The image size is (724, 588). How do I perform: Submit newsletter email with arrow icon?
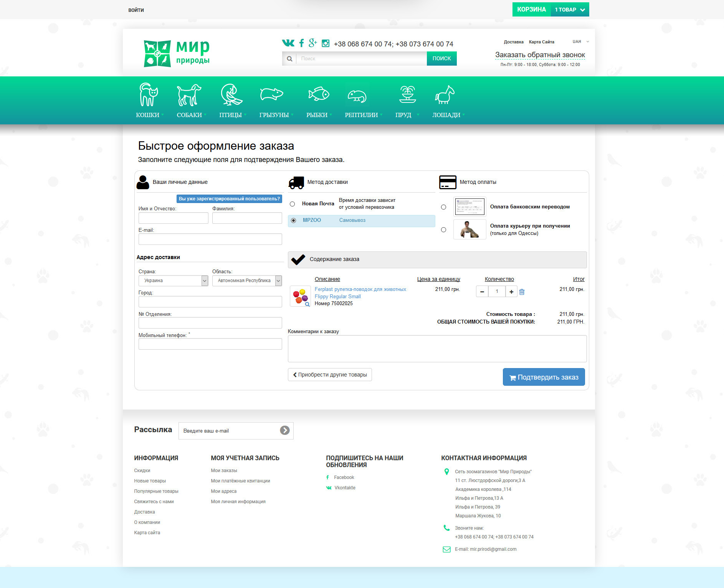pos(284,431)
